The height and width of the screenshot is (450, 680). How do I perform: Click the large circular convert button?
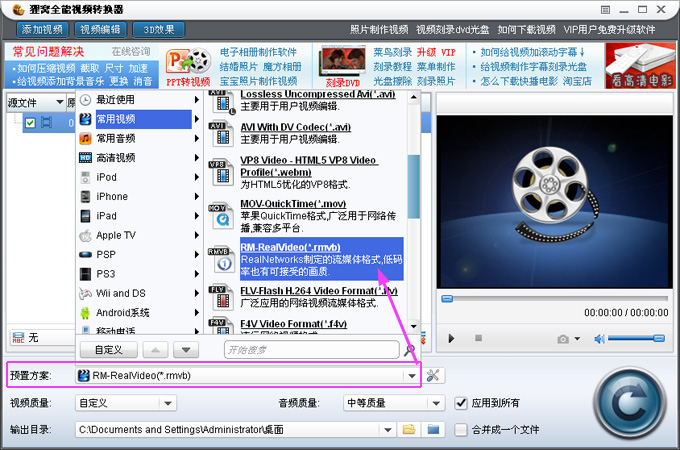[630, 404]
